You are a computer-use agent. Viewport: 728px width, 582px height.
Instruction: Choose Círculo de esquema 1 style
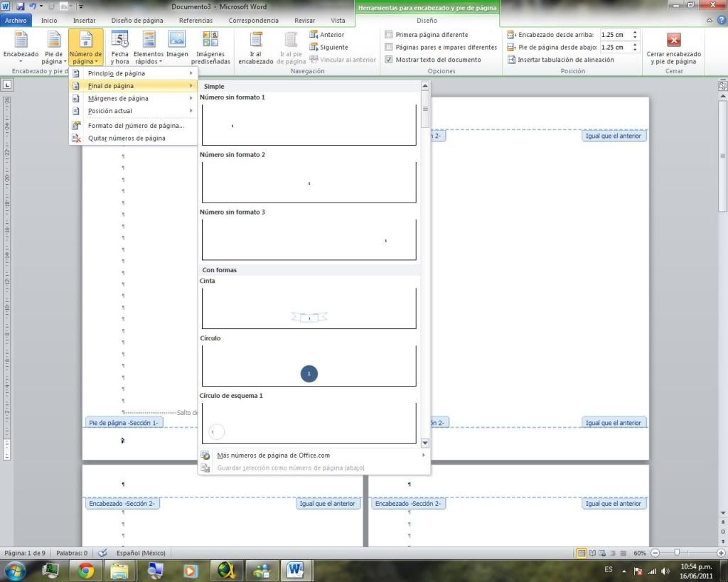309,423
